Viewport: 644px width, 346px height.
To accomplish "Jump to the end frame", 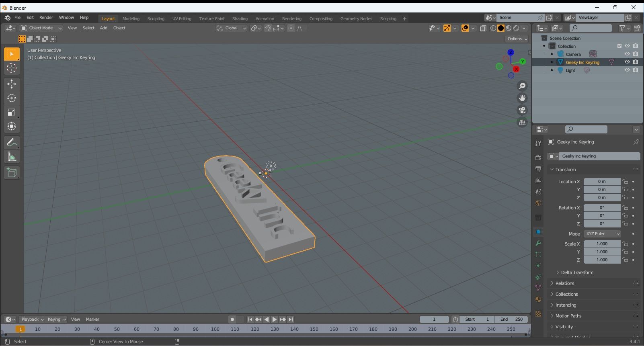I will coord(291,319).
